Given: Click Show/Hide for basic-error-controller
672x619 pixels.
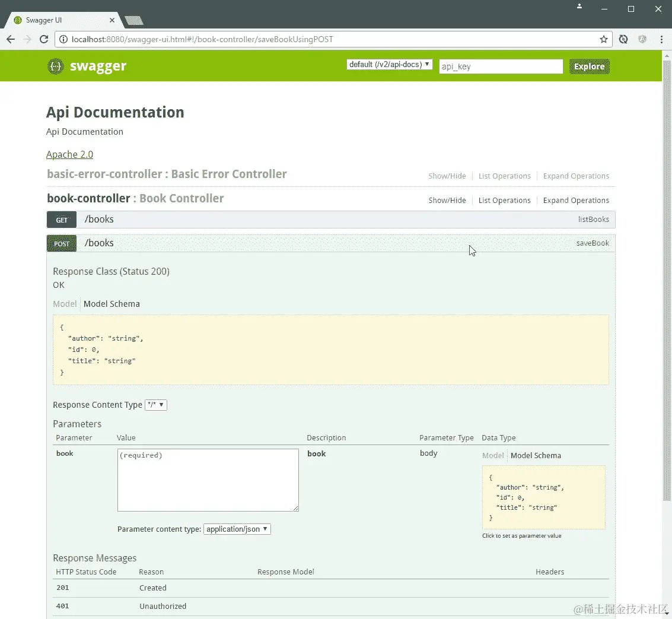Looking at the screenshot, I should coord(447,176).
